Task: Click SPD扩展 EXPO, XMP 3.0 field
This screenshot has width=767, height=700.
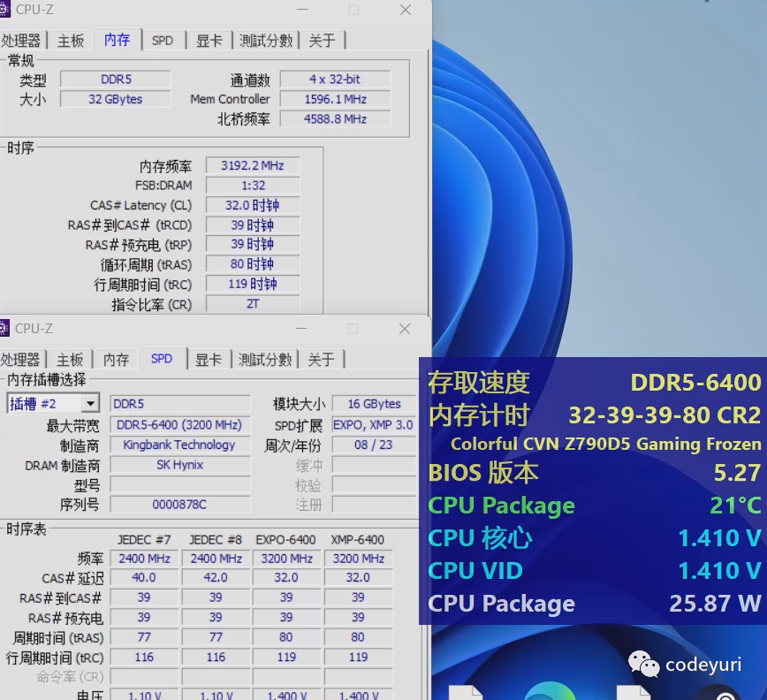Action: coord(374,424)
